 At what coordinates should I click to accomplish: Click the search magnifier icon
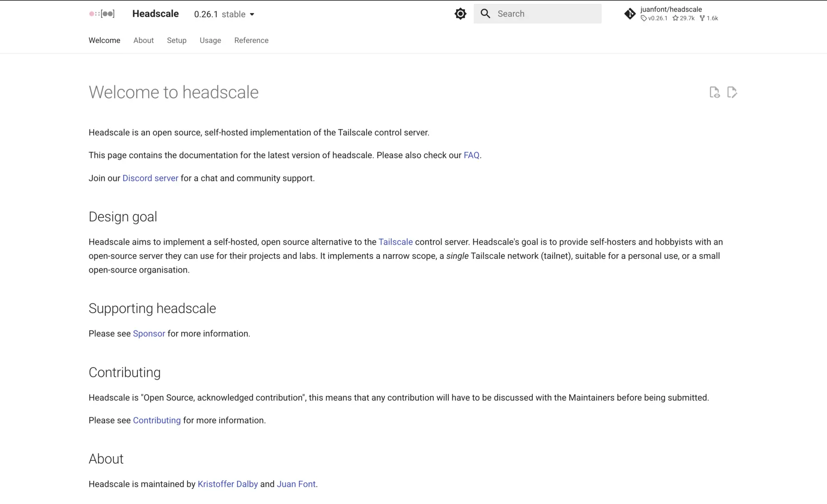485,14
